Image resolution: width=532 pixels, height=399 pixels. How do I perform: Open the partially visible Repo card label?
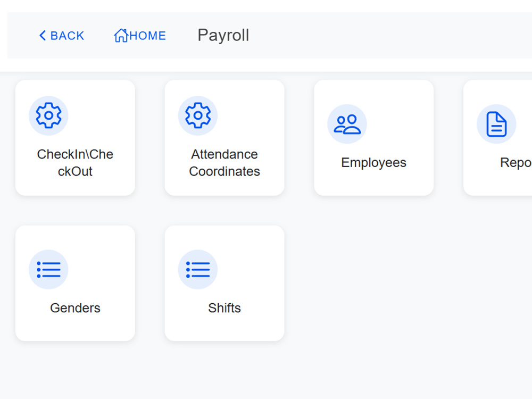[x=516, y=162]
